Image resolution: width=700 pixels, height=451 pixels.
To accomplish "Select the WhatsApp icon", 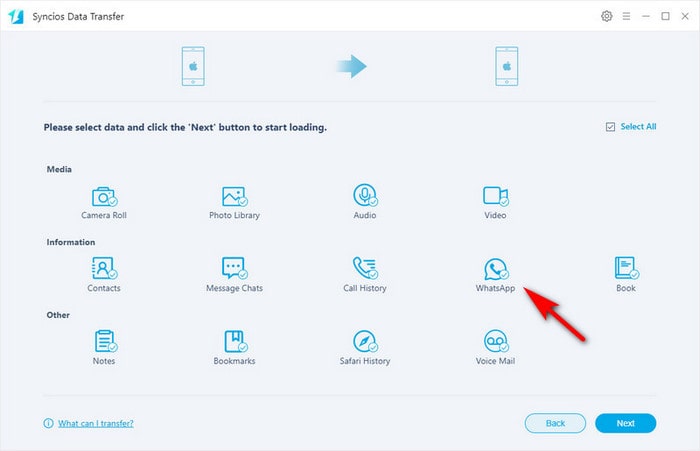I will pyautogui.click(x=496, y=269).
